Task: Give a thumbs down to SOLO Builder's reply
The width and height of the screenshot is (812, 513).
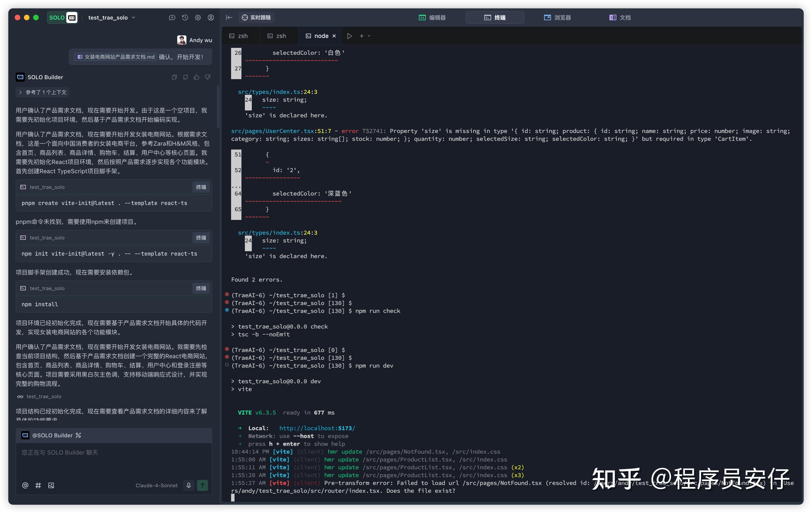Action: [x=208, y=77]
